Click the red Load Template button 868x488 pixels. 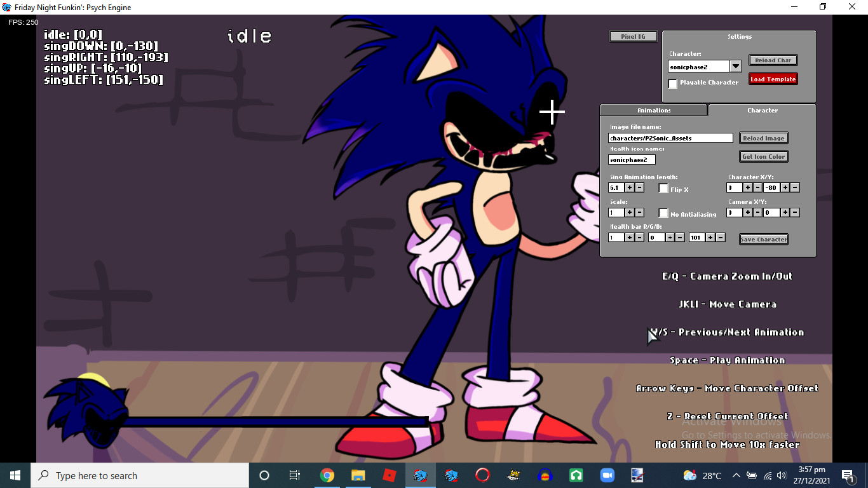click(773, 79)
